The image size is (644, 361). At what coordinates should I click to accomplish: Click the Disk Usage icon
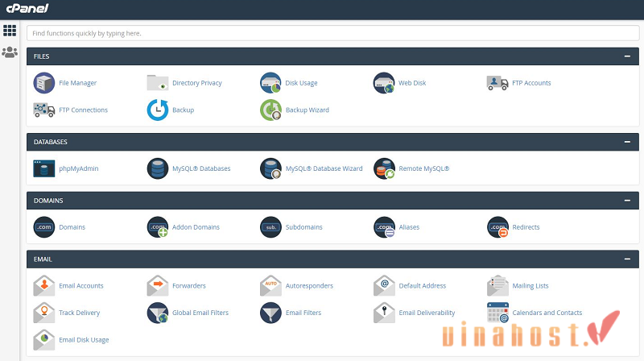271,83
